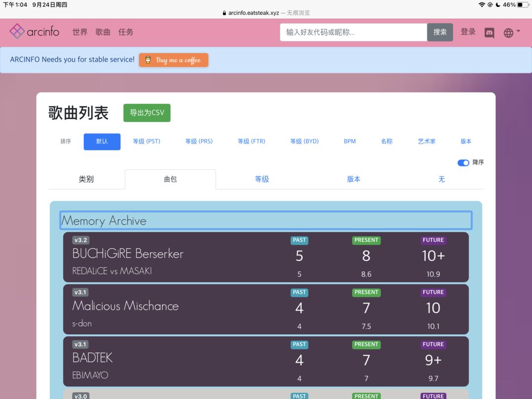Click the coffee cup Buy me a coffee button
This screenshot has height=399, width=532.
tap(173, 60)
